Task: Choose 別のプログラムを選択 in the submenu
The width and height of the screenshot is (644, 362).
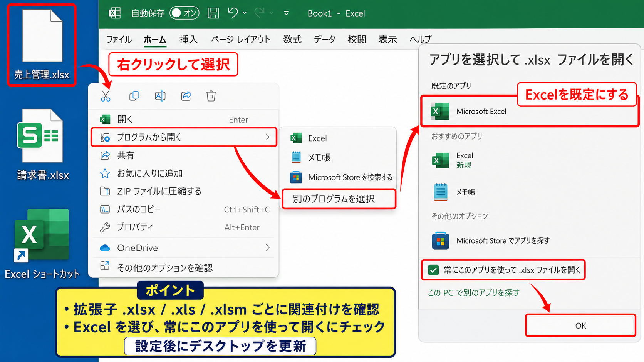Action: click(339, 199)
